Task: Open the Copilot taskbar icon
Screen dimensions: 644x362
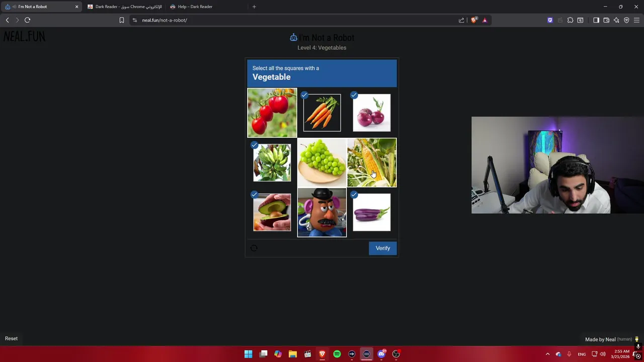Action: (278, 354)
